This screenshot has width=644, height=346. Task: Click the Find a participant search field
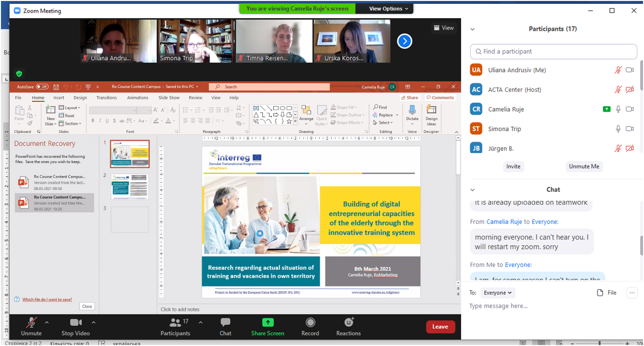click(554, 51)
